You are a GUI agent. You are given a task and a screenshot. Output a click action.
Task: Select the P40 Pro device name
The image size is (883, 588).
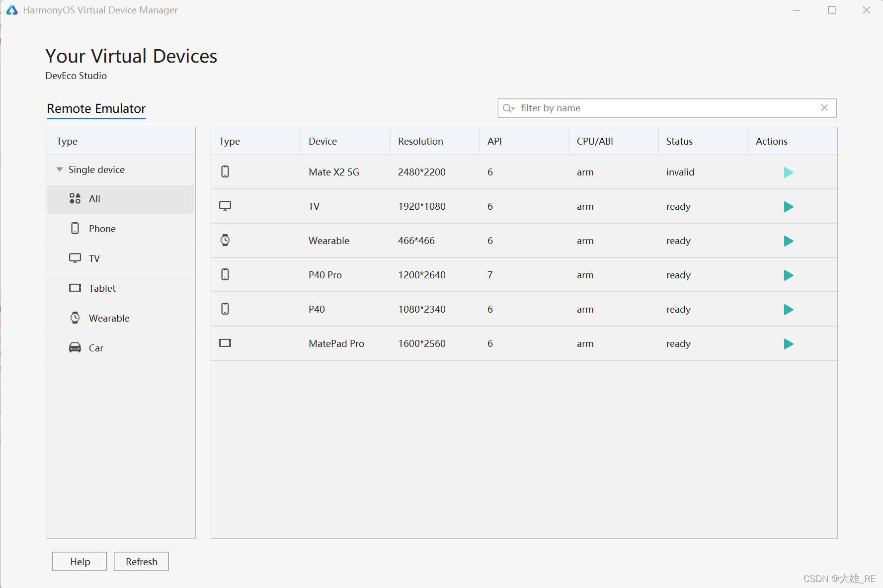pos(325,275)
